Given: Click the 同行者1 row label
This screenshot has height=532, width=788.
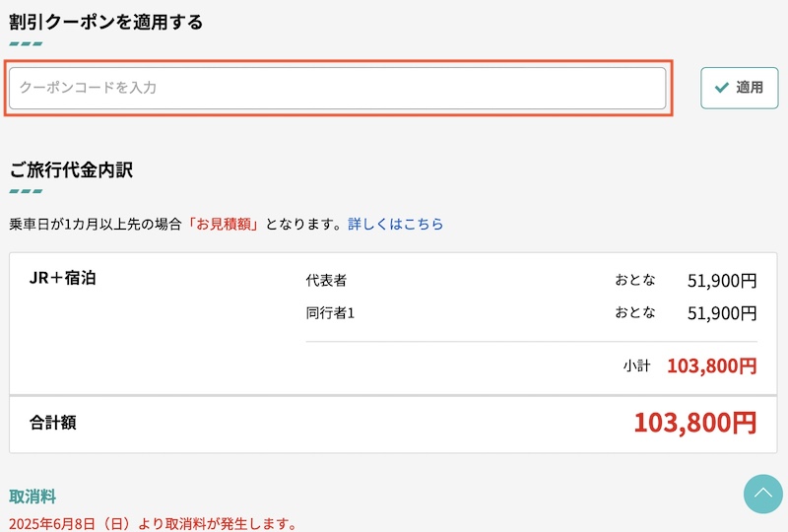Looking at the screenshot, I should [330, 314].
